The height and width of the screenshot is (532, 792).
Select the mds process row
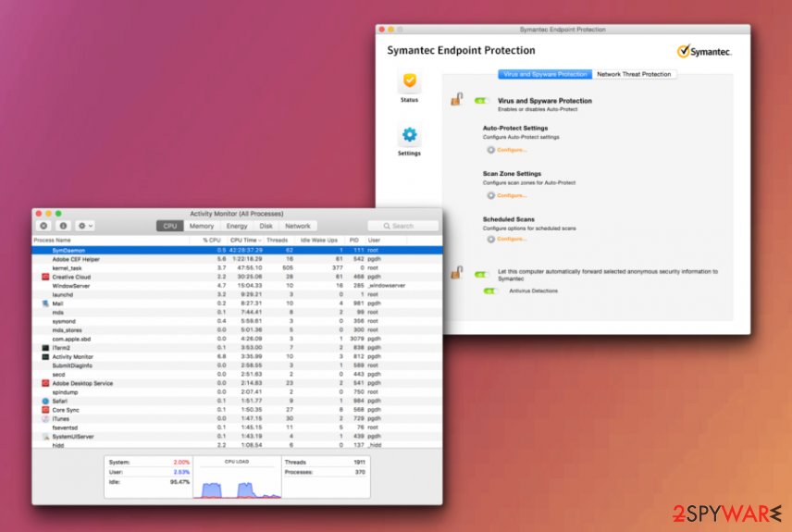pos(237,312)
